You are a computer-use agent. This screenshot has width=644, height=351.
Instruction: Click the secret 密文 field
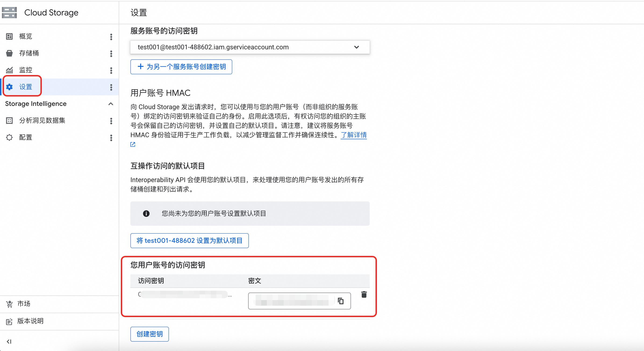pyautogui.click(x=299, y=301)
